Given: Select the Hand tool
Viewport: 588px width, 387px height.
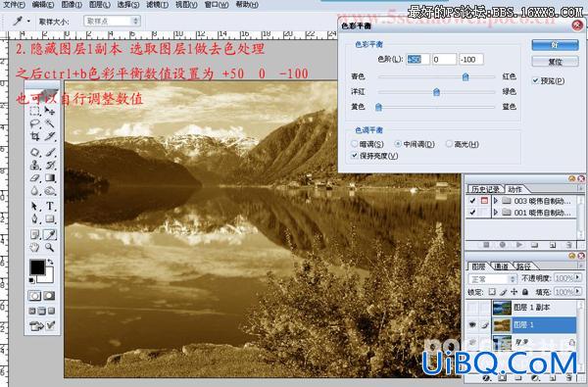Looking at the screenshot, I should 35,248.
